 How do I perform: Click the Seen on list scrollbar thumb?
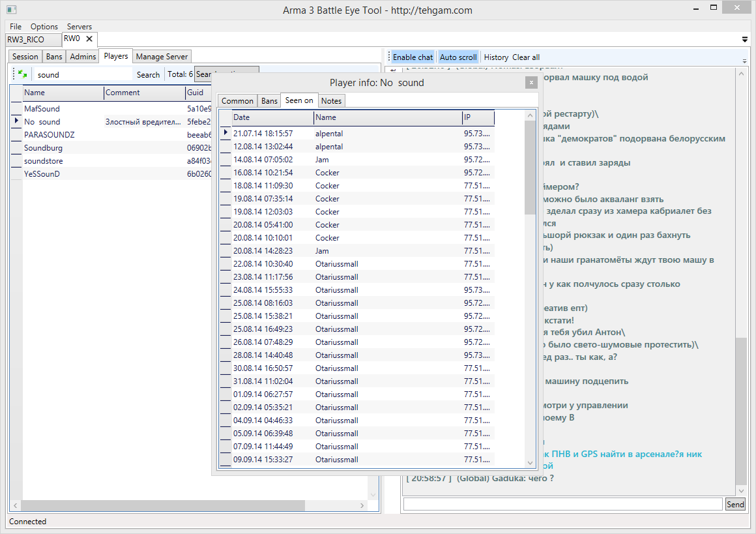click(530, 168)
